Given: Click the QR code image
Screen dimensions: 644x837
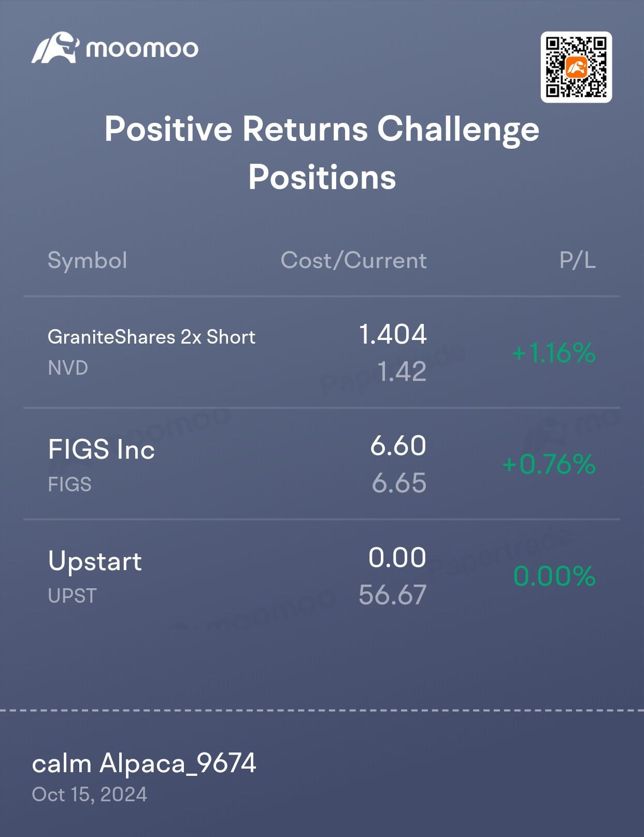Looking at the screenshot, I should click(x=576, y=67).
